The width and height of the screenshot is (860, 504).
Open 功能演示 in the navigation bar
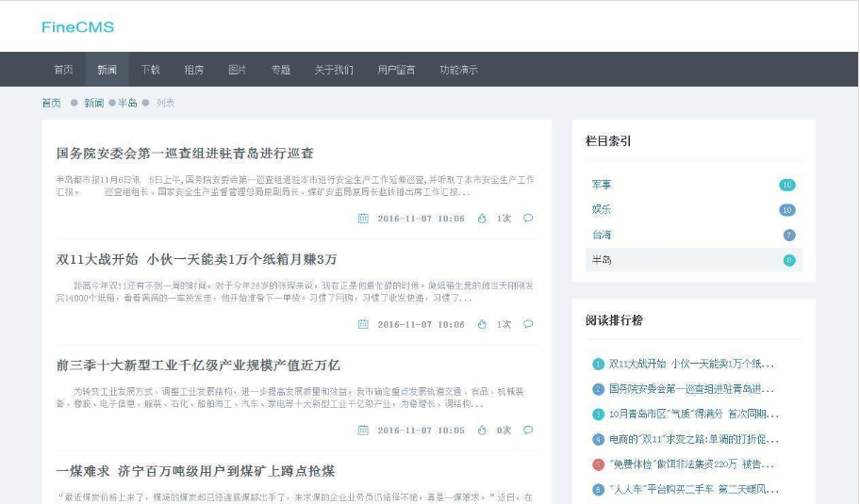coord(458,70)
